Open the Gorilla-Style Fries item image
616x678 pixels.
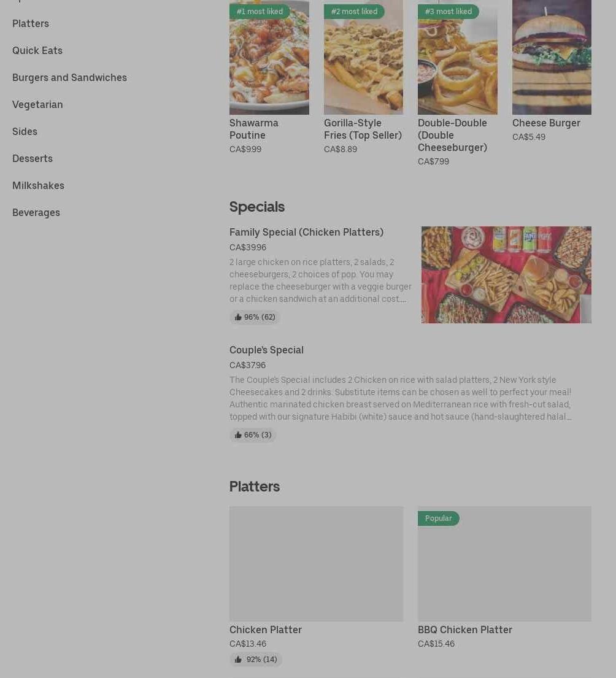click(x=363, y=57)
